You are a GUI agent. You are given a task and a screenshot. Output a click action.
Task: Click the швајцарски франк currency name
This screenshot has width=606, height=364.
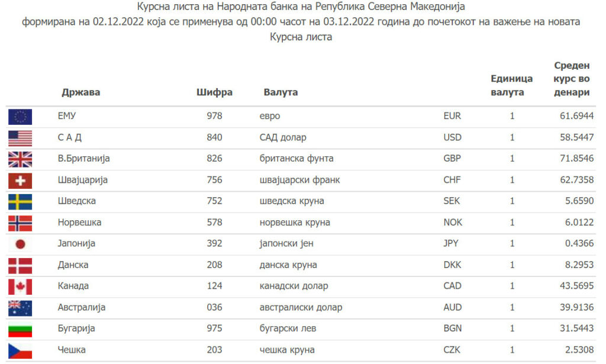[300, 180]
